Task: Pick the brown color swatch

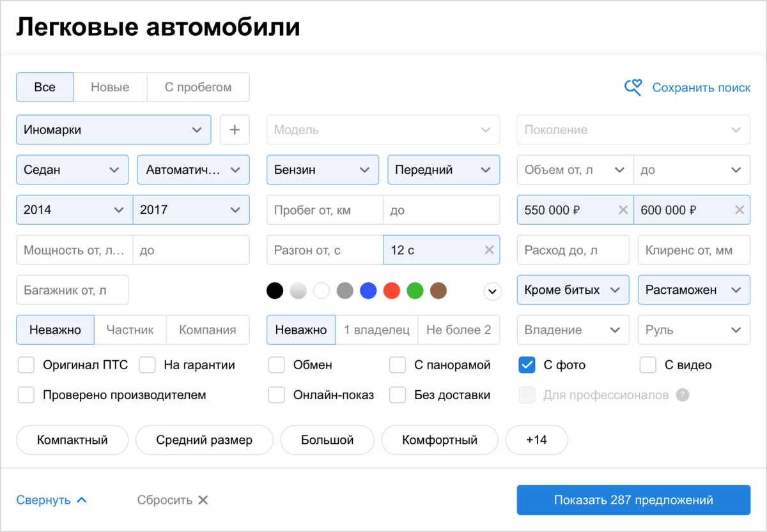Action: pos(438,291)
